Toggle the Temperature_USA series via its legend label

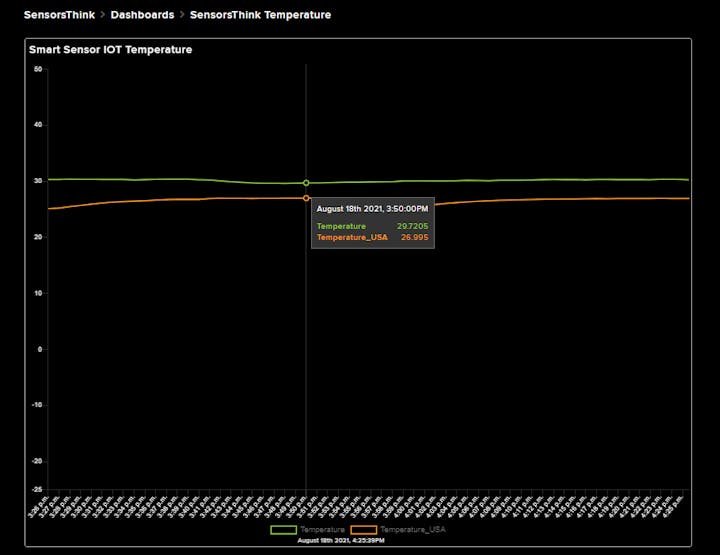412,529
